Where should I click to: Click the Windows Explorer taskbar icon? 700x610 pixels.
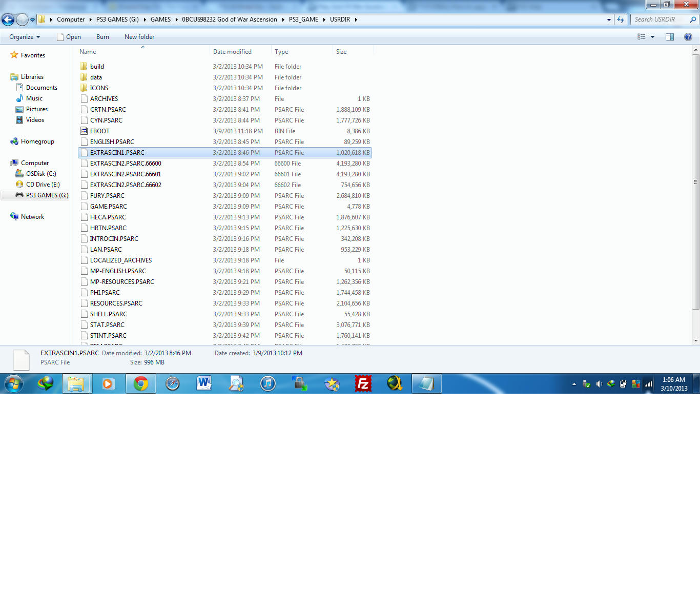point(76,383)
